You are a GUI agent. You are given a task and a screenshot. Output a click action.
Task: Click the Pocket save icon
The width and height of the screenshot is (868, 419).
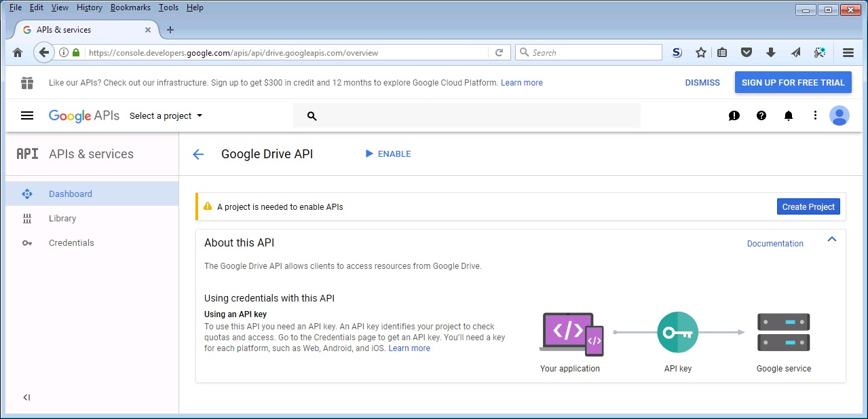(747, 52)
